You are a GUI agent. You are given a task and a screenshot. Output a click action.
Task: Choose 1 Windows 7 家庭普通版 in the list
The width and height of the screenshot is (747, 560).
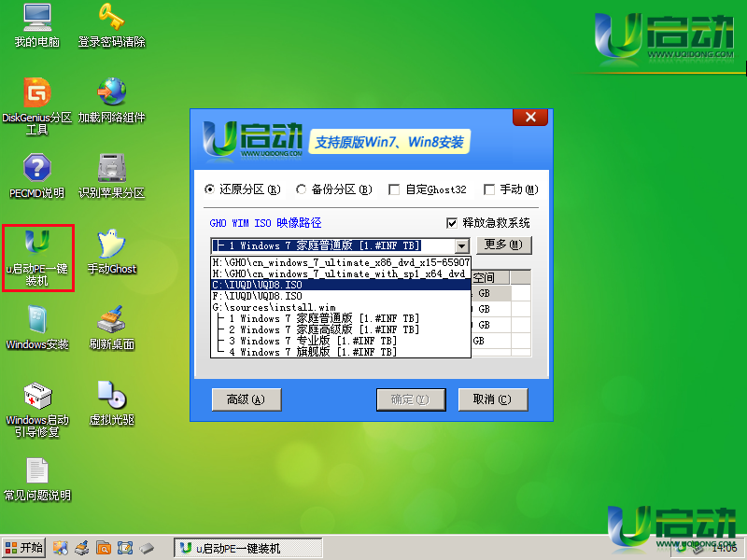(x=341, y=318)
